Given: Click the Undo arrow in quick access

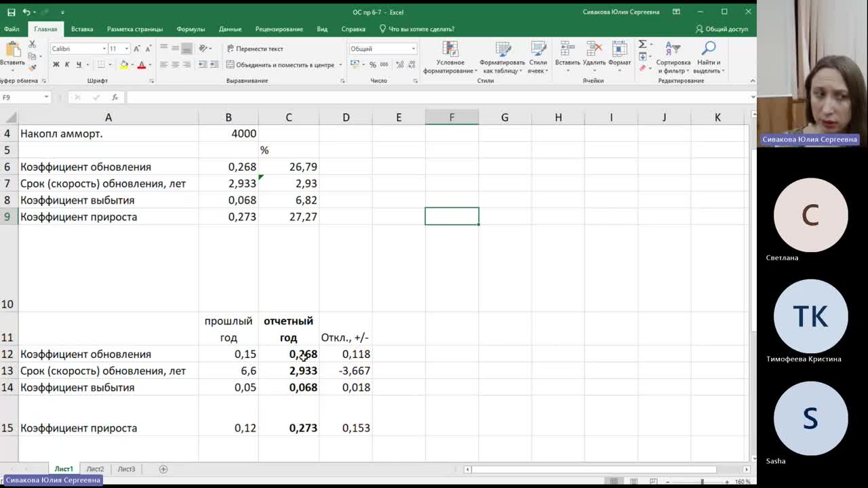Looking at the screenshot, I should coord(26,12).
